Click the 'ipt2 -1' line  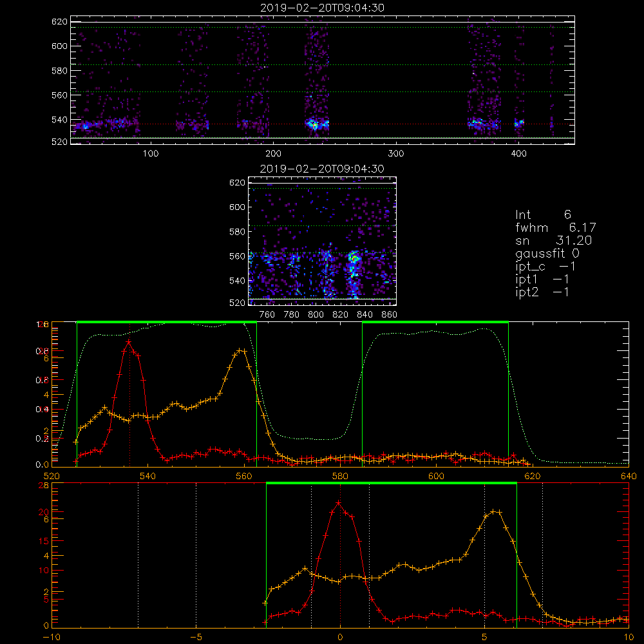tap(542, 292)
